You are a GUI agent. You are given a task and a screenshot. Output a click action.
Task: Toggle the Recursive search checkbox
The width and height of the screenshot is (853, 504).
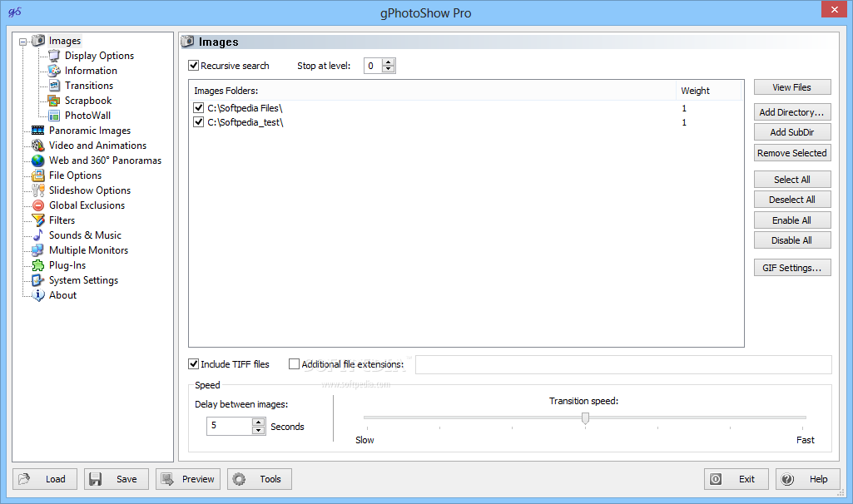click(194, 66)
